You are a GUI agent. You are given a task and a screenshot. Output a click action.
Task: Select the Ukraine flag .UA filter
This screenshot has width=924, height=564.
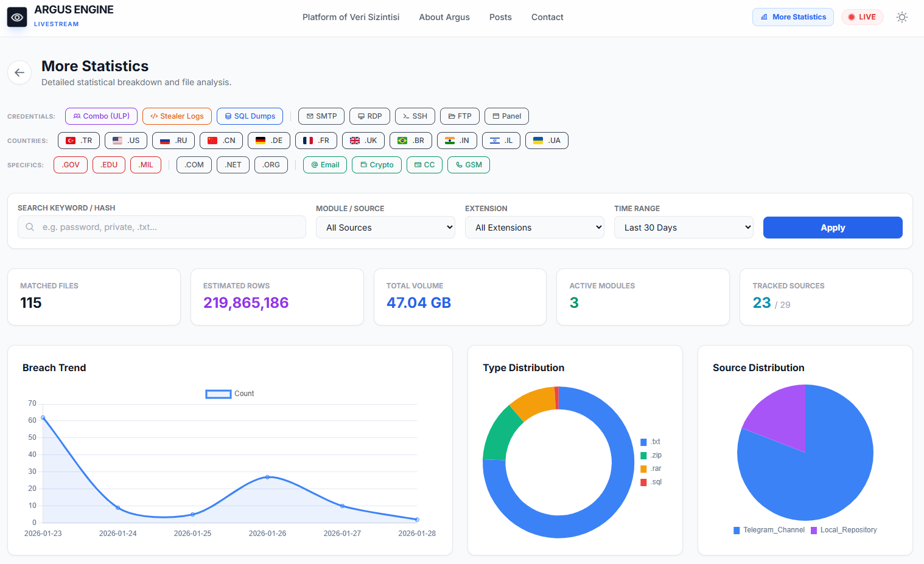[x=547, y=141]
